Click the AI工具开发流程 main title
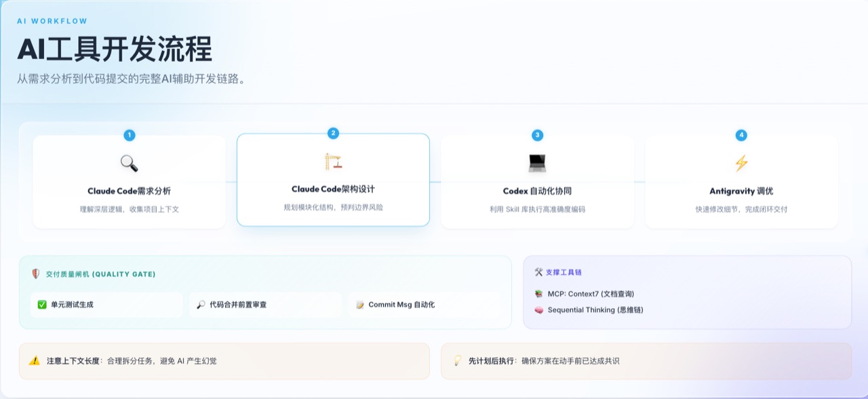Screen dimensions: 868x399 point(115,50)
